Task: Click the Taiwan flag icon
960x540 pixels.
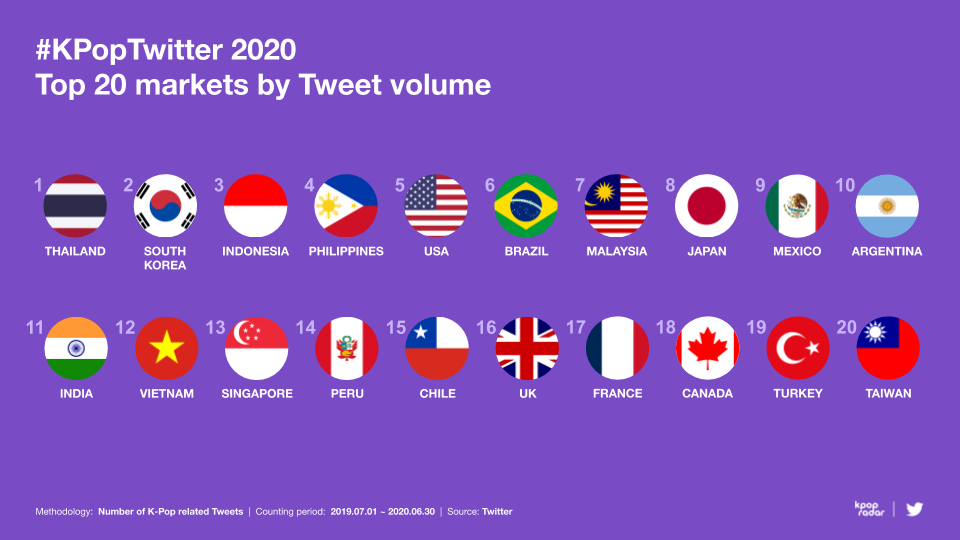Action: coord(887,348)
